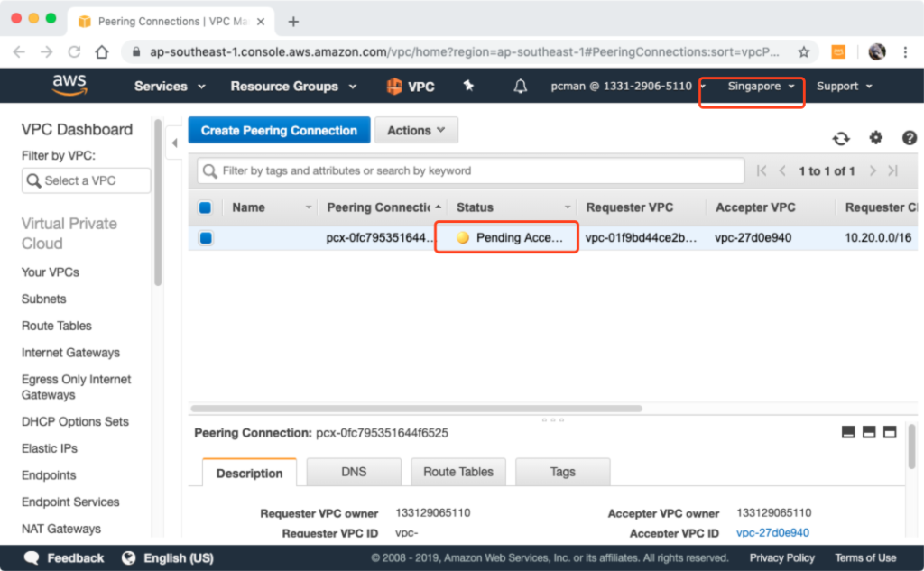
Task: Click the browser home icon
Action: pos(102,51)
